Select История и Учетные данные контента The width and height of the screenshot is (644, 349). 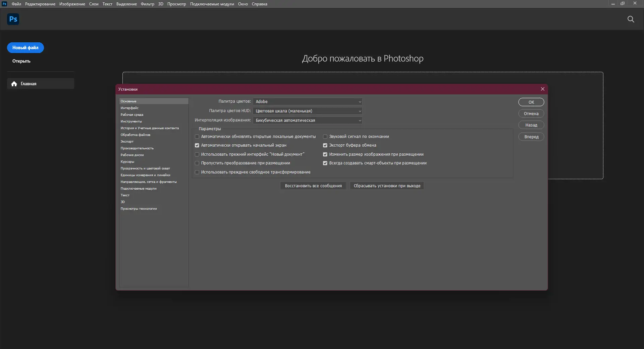point(154,128)
